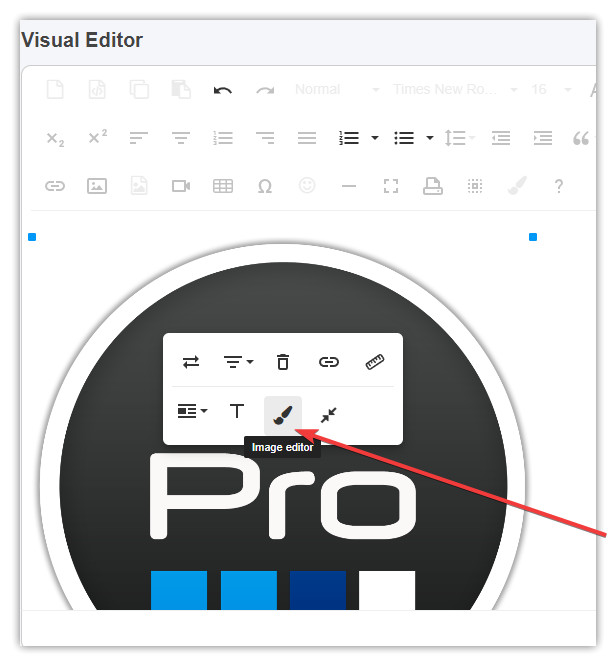Open the Times New Roman font dropdown
616x666 pixels.
pos(455,90)
